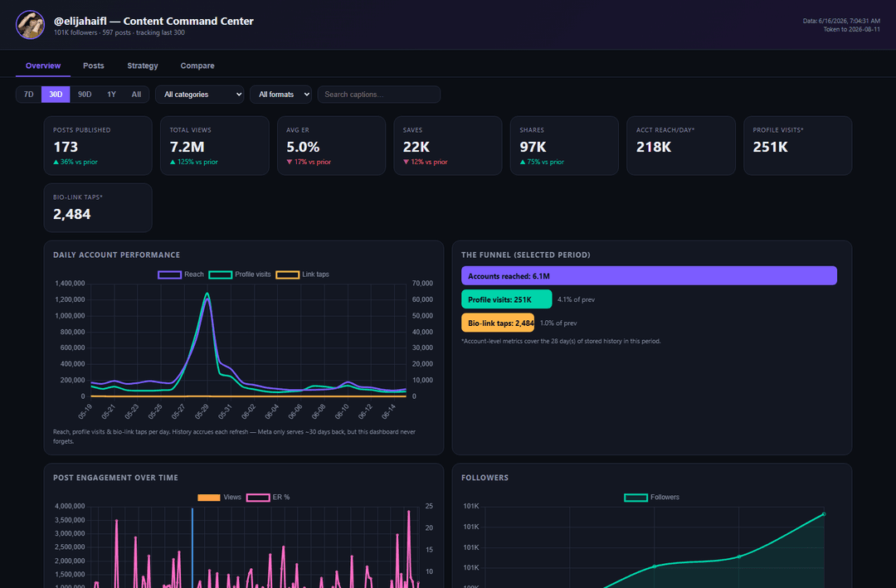Focus the Search captions field
This screenshot has height=588, width=896.
[379, 95]
